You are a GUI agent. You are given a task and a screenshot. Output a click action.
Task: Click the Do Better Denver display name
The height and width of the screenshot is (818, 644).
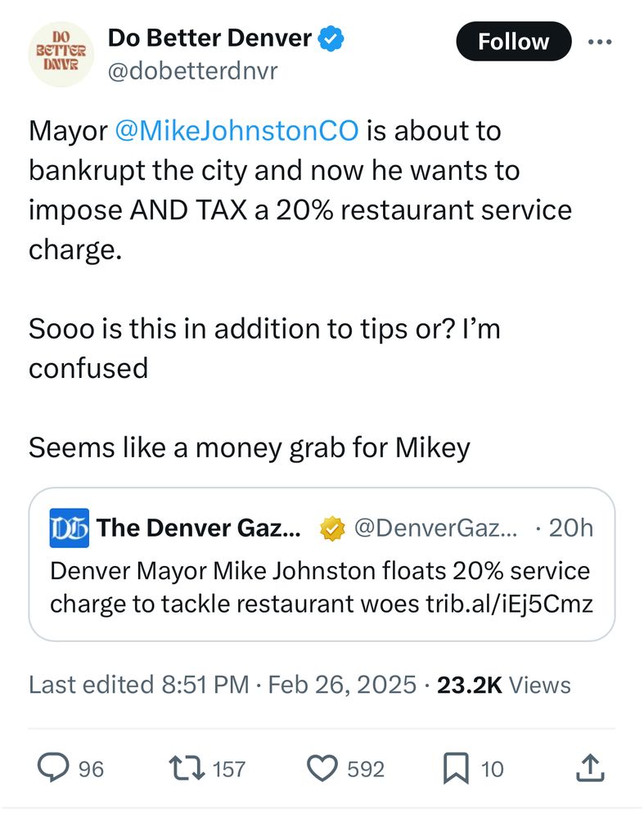[x=209, y=38]
